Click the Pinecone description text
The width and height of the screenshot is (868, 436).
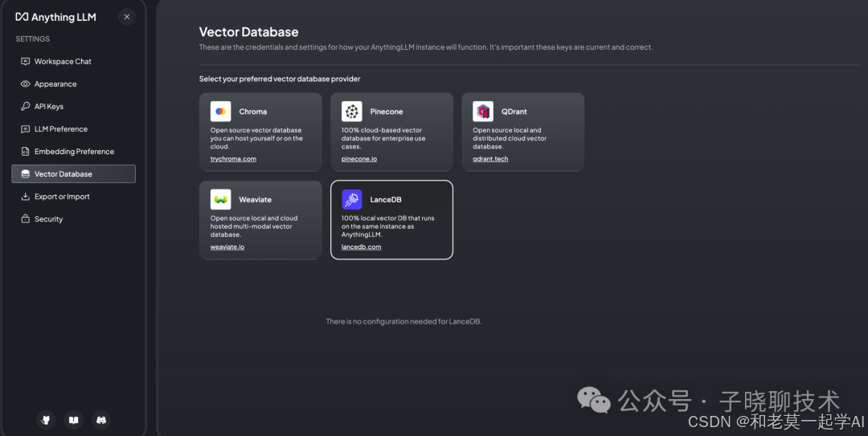[383, 138]
